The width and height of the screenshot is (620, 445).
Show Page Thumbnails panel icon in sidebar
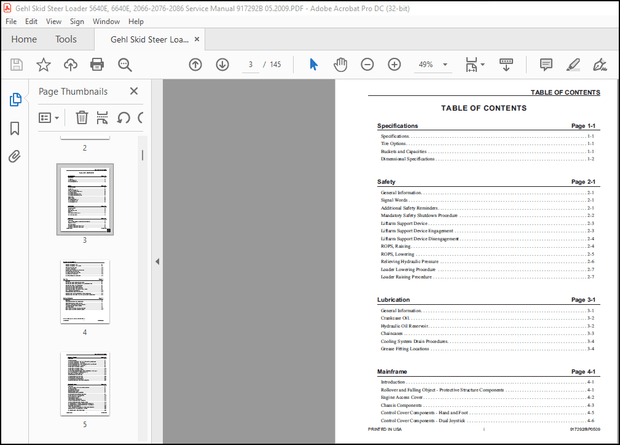[15, 100]
